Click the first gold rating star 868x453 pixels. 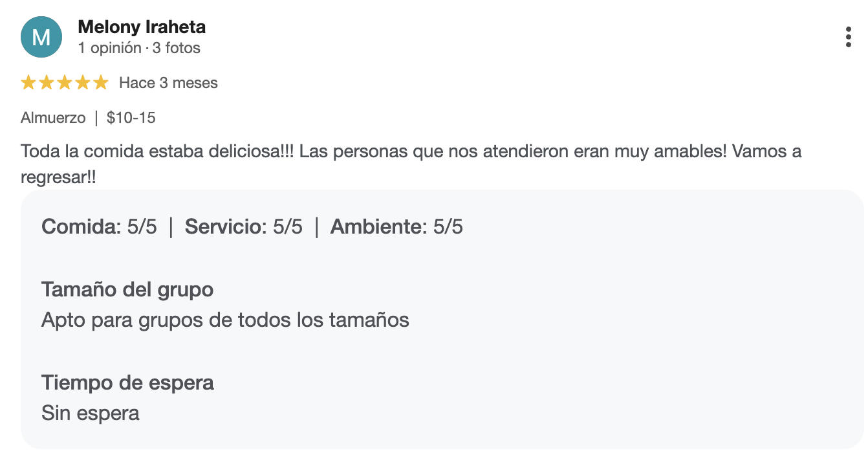(x=28, y=83)
